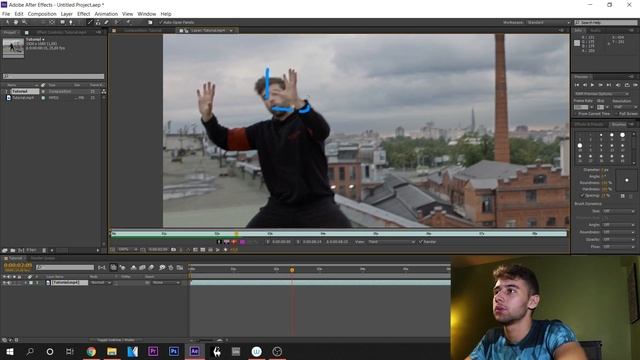Select the Unified Camera tool
This screenshot has width=640, height=360.
pyautogui.click(x=42, y=22)
